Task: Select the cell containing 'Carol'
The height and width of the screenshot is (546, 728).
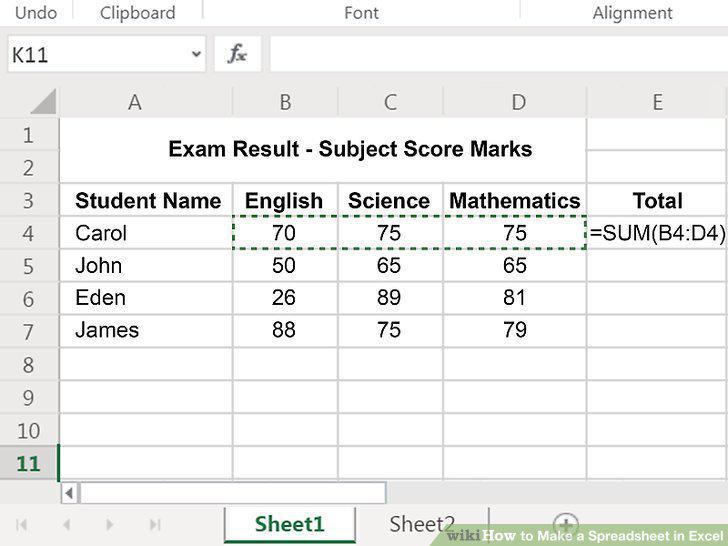Action: [146, 233]
